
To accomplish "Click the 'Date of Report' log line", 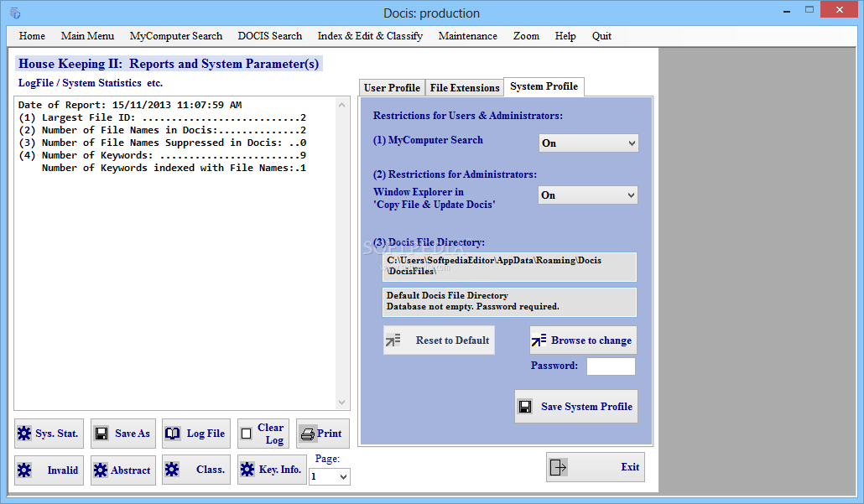I will point(130,105).
